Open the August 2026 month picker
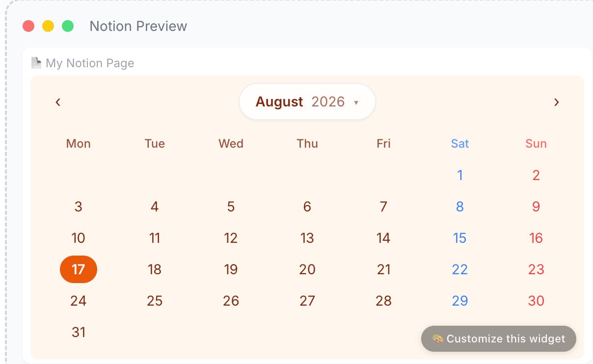Image resolution: width=593 pixels, height=364 pixels. 307,102
